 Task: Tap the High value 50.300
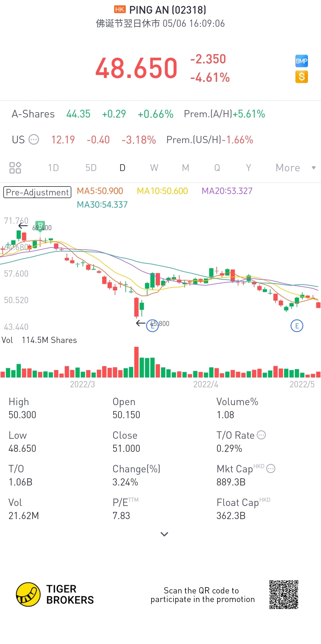point(22,415)
